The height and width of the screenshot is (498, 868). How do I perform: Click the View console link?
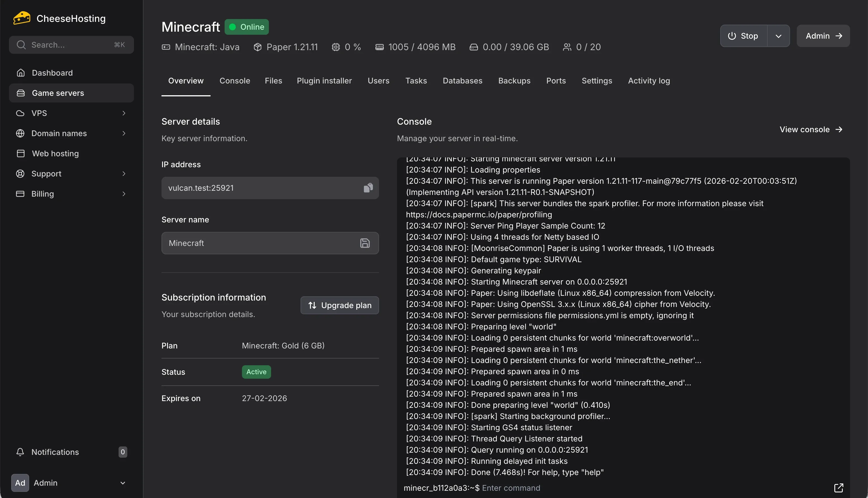pos(811,129)
